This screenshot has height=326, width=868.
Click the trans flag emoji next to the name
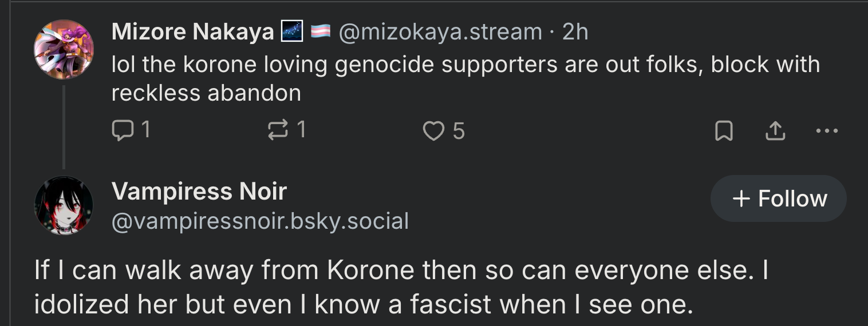point(321,33)
